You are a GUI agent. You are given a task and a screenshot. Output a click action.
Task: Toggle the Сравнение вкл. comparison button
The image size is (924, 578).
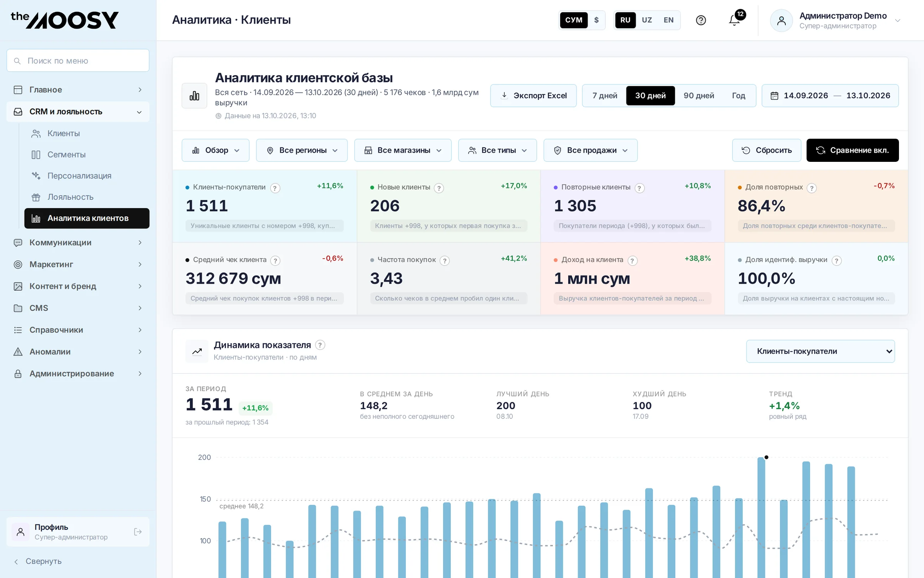(x=852, y=150)
